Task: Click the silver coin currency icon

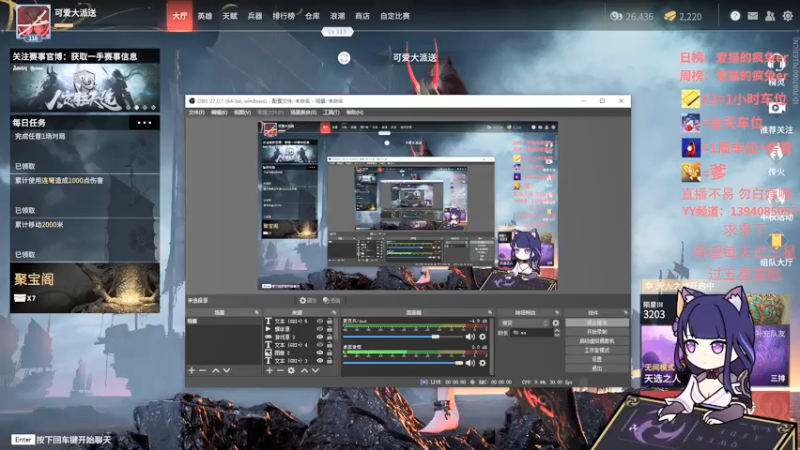Action: coord(616,16)
